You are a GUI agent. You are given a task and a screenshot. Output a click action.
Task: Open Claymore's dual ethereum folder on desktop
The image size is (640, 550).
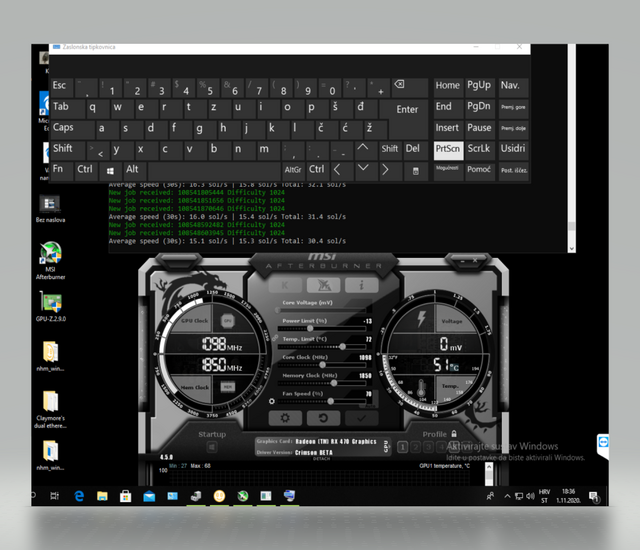pyautogui.click(x=50, y=410)
